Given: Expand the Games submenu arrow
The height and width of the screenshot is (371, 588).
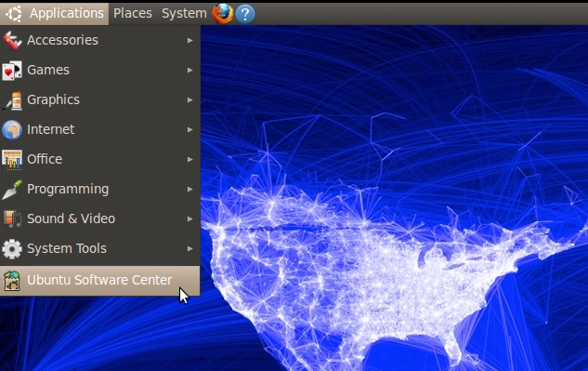Looking at the screenshot, I should pyautogui.click(x=189, y=71).
